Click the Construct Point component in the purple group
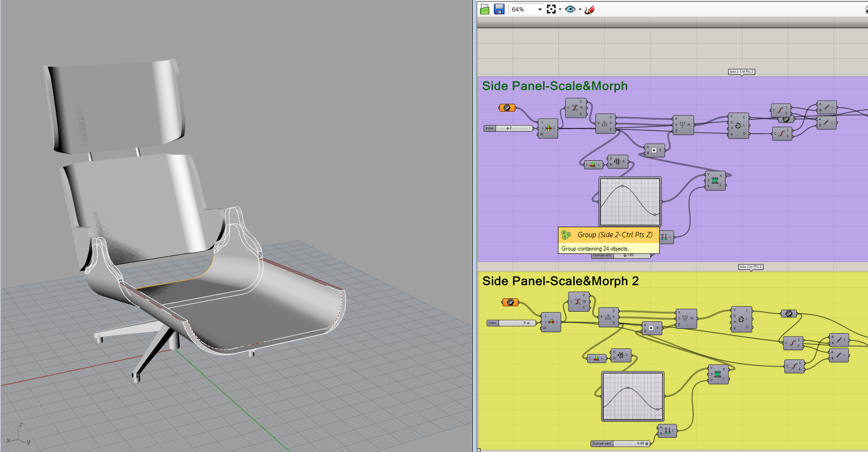This screenshot has height=452, width=868. [683, 125]
